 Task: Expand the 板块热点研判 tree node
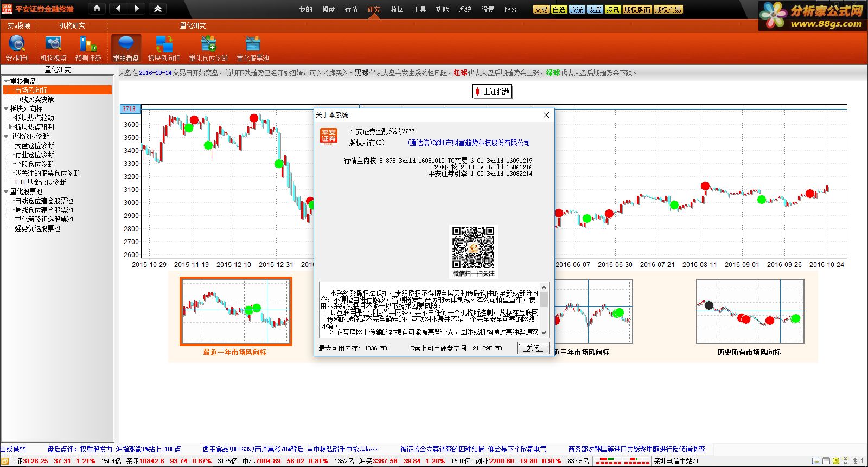pyautogui.click(x=10, y=127)
